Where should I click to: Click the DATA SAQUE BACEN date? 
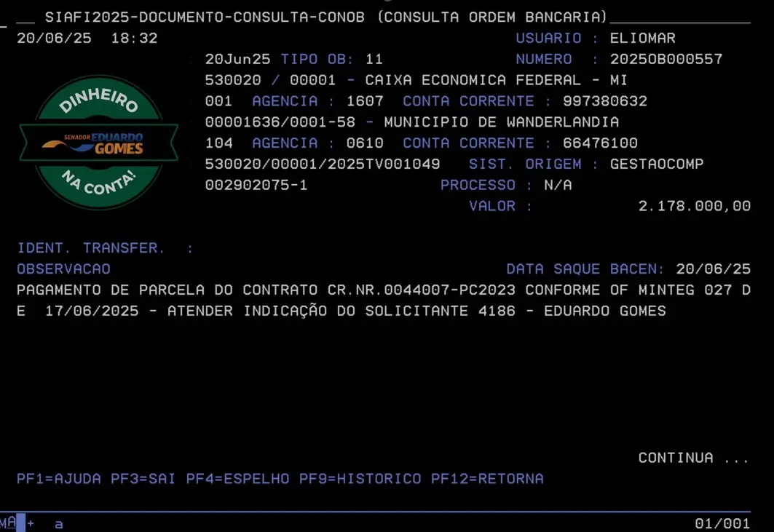pos(713,269)
